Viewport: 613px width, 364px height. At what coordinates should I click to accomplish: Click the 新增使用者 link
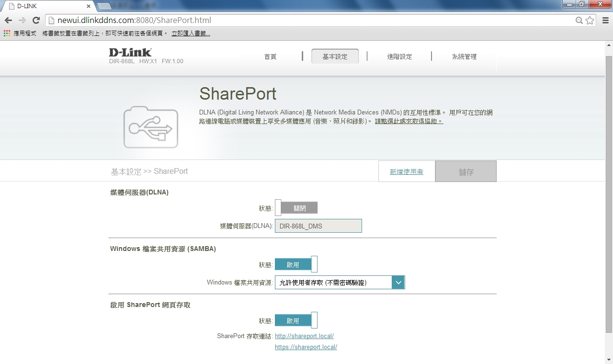tap(407, 171)
